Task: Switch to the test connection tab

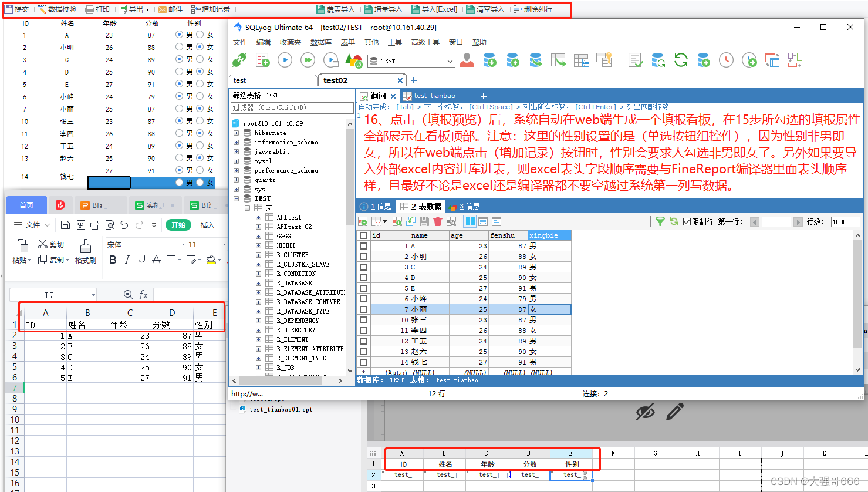Action: pyautogui.click(x=273, y=80)
